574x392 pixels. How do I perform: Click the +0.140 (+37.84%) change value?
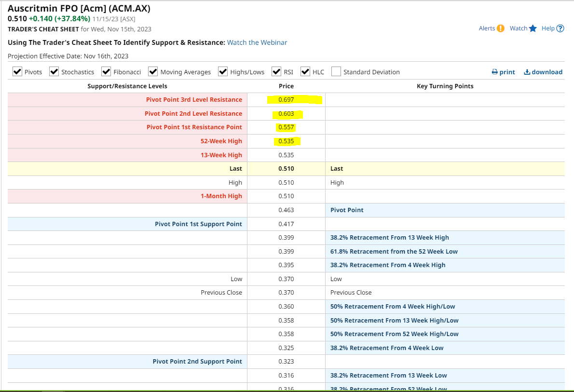[60, 19]
